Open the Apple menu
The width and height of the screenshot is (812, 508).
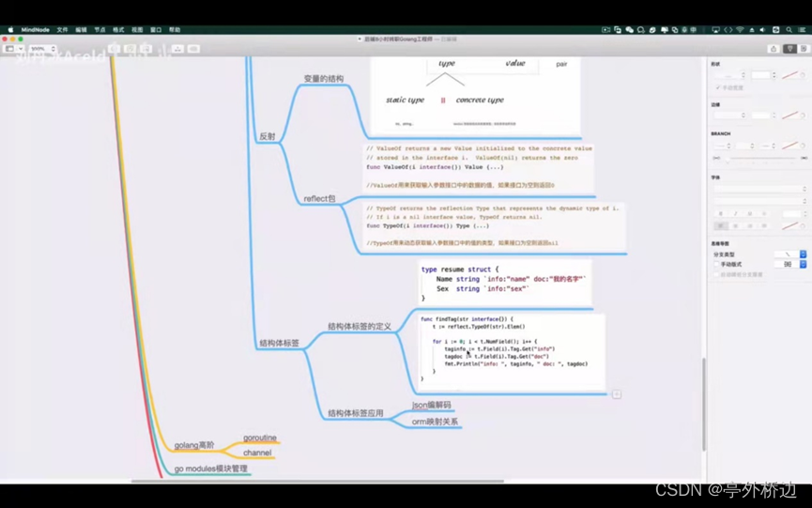pos(10,30)
